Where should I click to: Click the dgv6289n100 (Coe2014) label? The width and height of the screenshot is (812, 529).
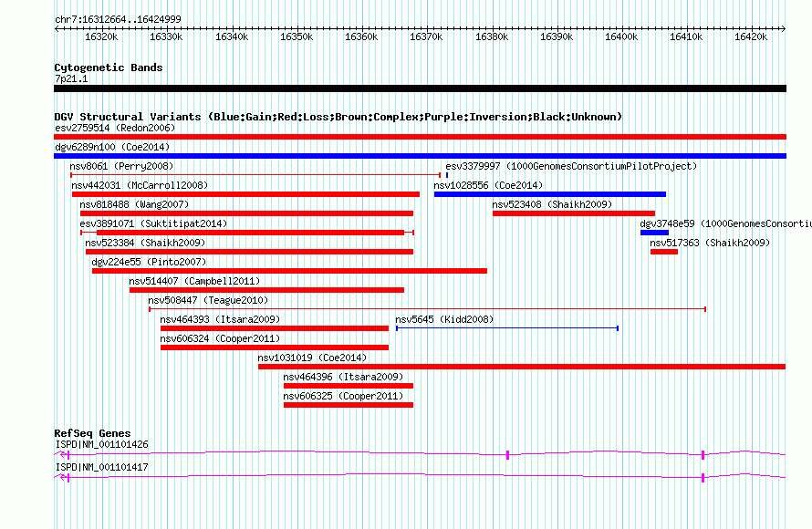tap(112, 147)
